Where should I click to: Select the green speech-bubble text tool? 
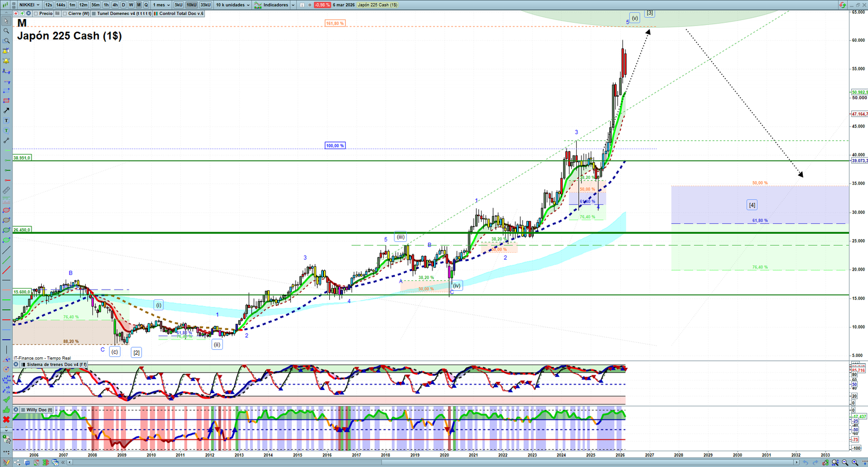pyautogui.click(x=7, y=130)
